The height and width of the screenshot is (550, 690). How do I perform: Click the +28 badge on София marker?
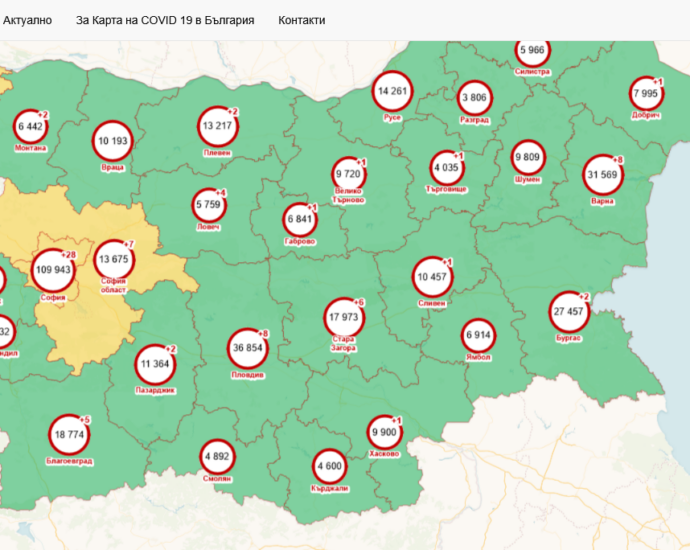point(69,255)
